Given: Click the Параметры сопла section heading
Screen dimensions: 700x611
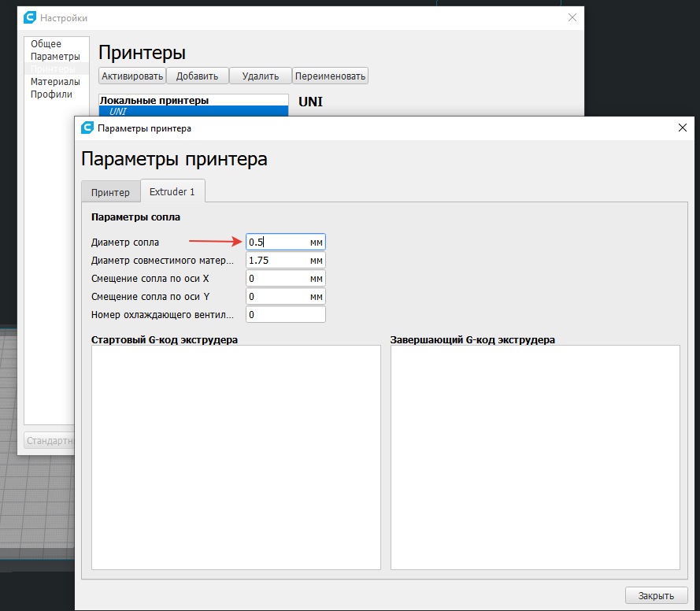Looking at the screenshot, I should [x=135, y=217].
